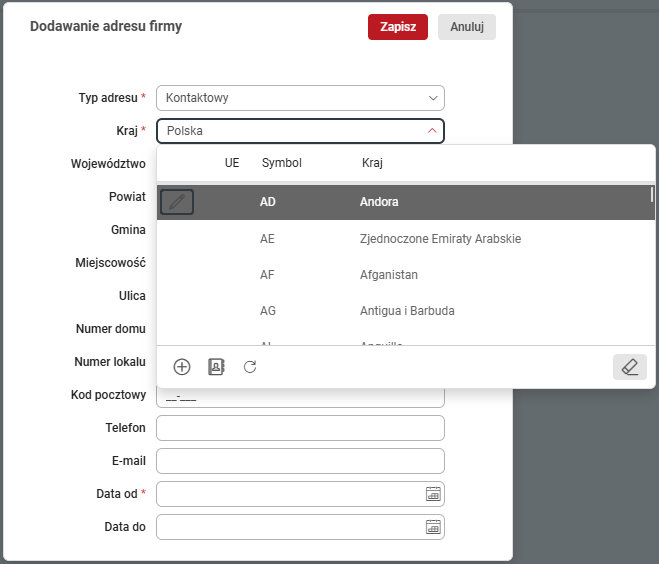Pick Afganistan from the list
The image size is (659, 564).
[388, 275]
